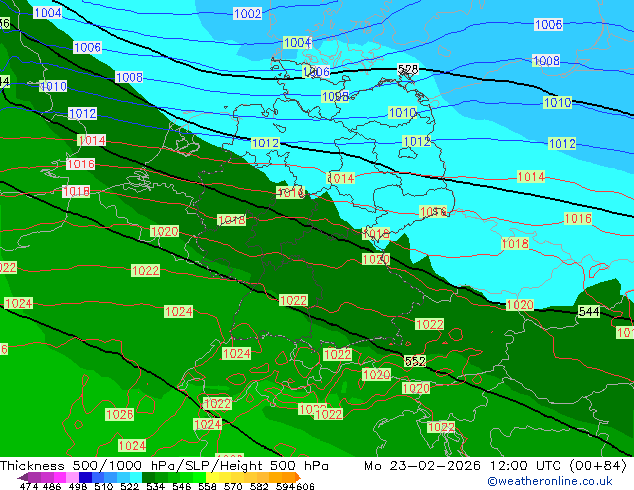The width and height of the screenshot is (634, 490).
Task: Click the 544 height contour label
Action: [x=589, y=311]
